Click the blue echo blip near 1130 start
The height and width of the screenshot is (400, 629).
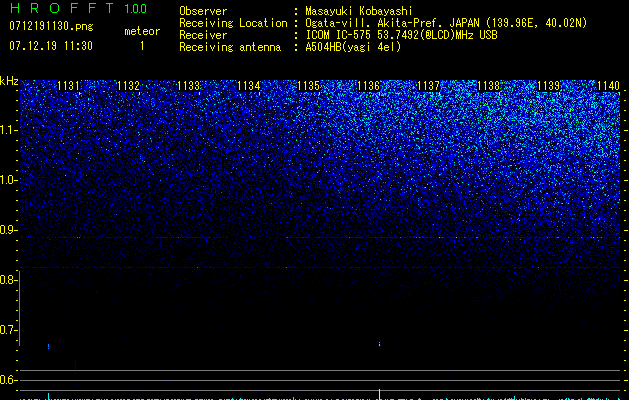49,347
